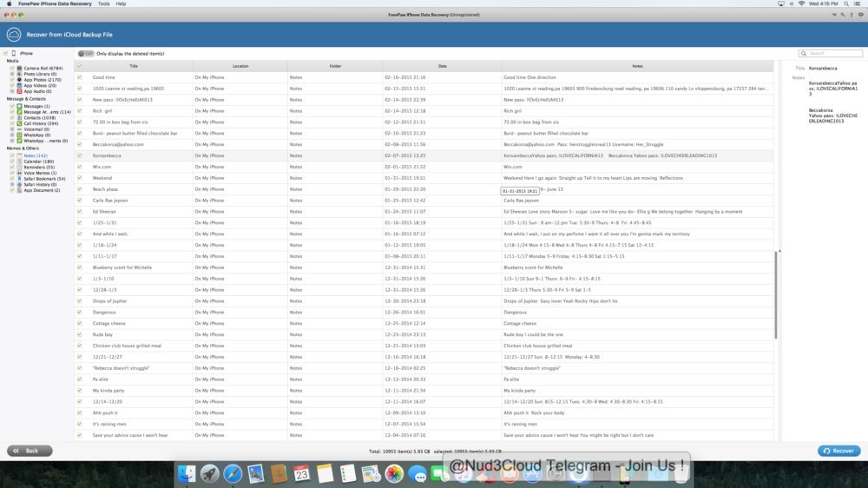This screenshot has width=868, height=488.
Task: Click the App Audio icon
Action: [19, 91]
